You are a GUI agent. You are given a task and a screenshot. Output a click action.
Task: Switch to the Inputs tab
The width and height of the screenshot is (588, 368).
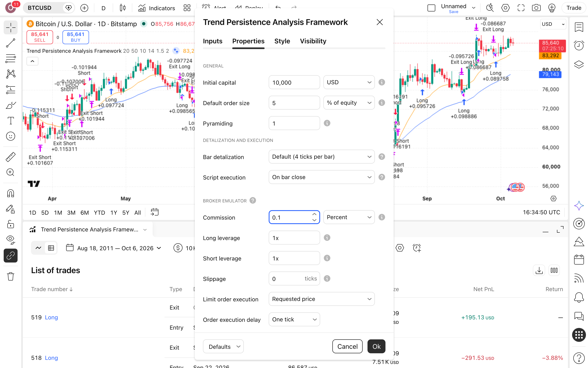213,41
